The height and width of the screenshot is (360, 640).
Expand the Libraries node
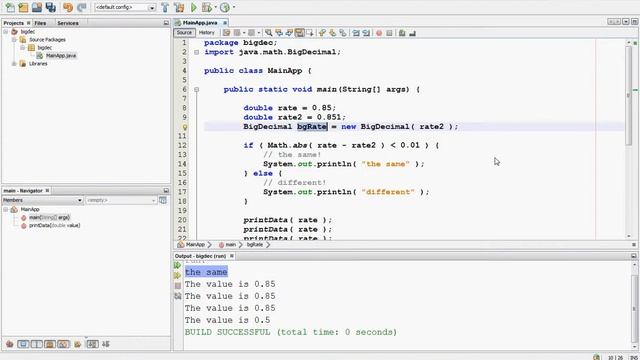tap(14, 64)
